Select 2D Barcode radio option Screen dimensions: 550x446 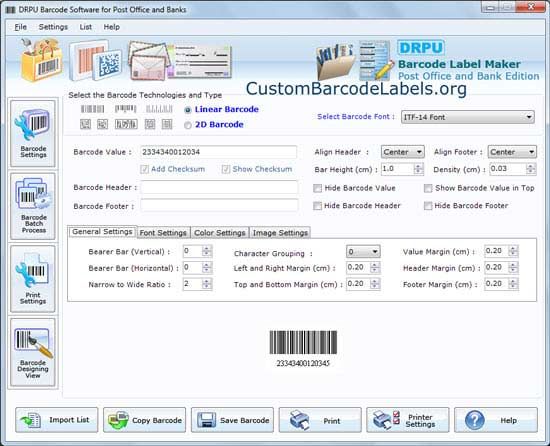(x=188, y=125)
